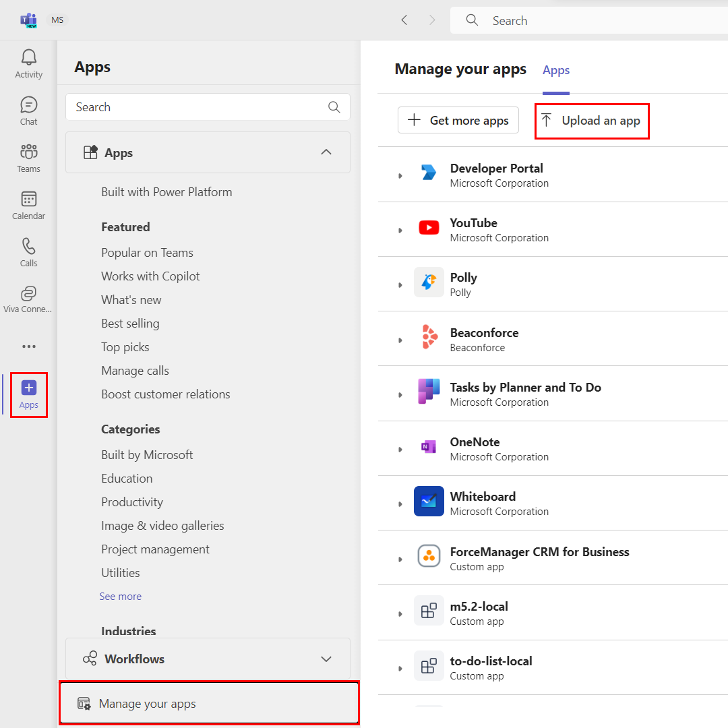Expand the Workflows section
This screenshot has height=728, width=728.
click(x=326, y=659)
